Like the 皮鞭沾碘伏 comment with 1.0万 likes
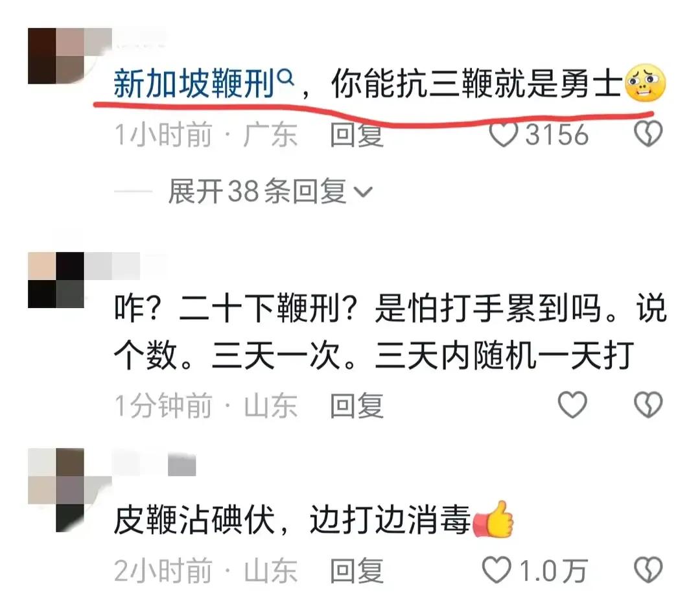Screen dimensions: 700x601 pos(497,570)
